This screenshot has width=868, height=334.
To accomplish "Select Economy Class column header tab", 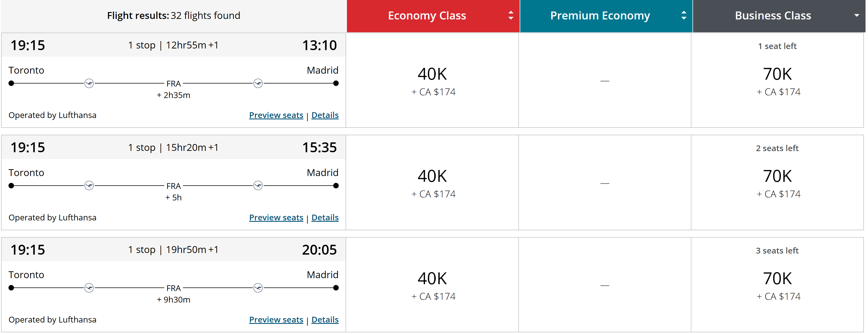I will 433,16.
